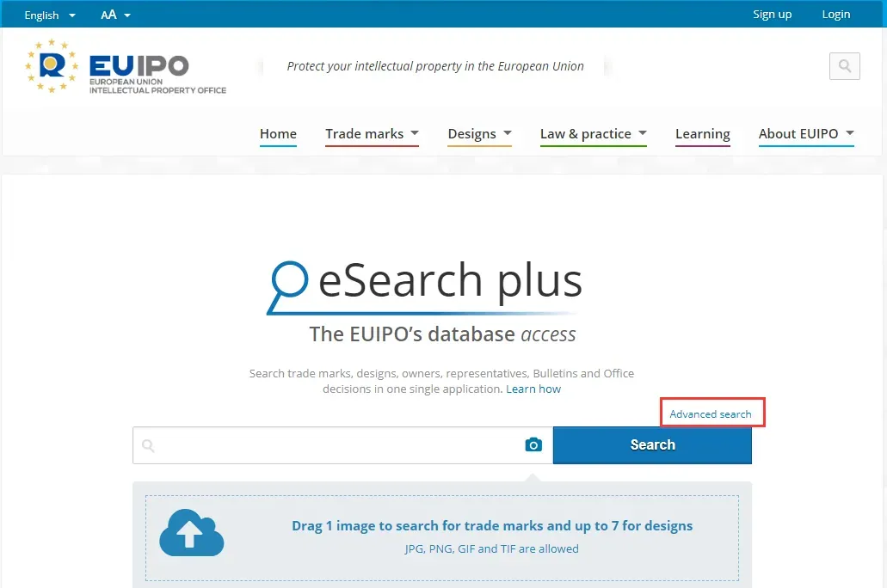This screenshot has height=588, width=887.
Task: Click the Sign up link
Action: click(x=773, y=14)
